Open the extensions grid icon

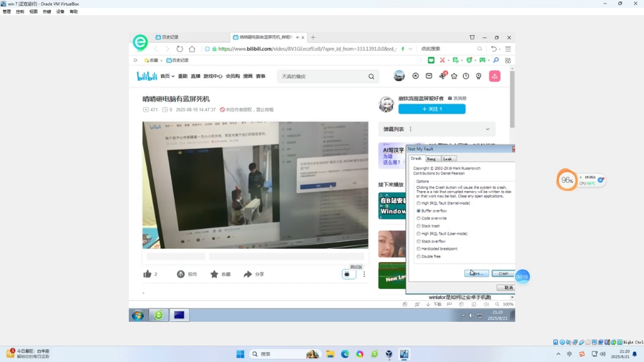click(508, 60)
